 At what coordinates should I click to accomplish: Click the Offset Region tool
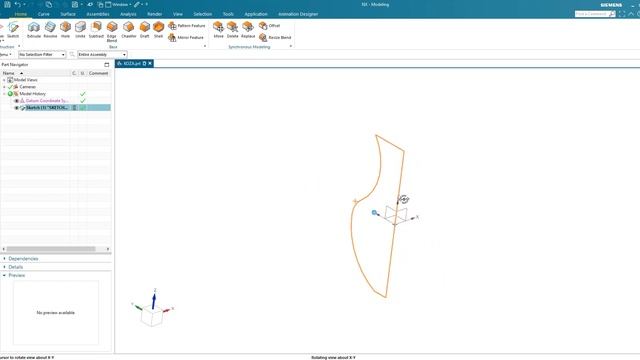pyautogui.click(x=269, y=26)
